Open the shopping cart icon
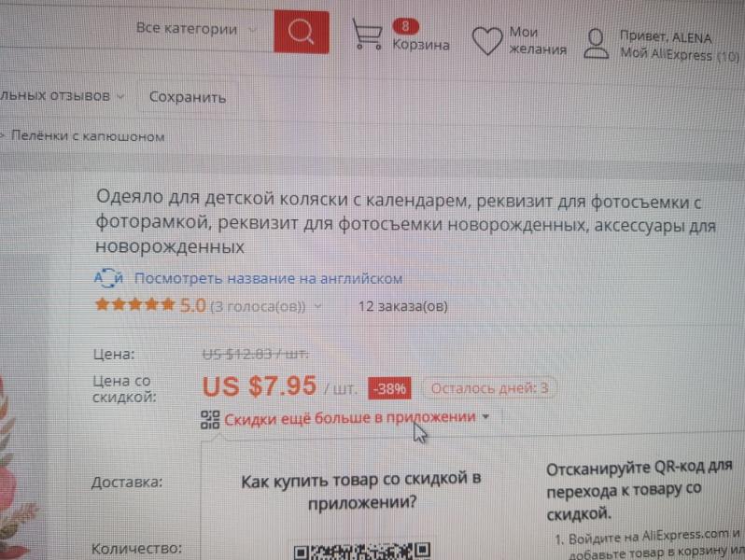745x560 pixels. pyautogui.click(x=367, y=34)
